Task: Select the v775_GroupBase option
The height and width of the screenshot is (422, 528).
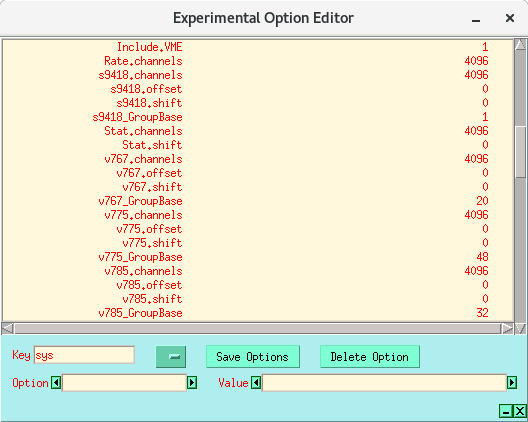Action: 140,257
